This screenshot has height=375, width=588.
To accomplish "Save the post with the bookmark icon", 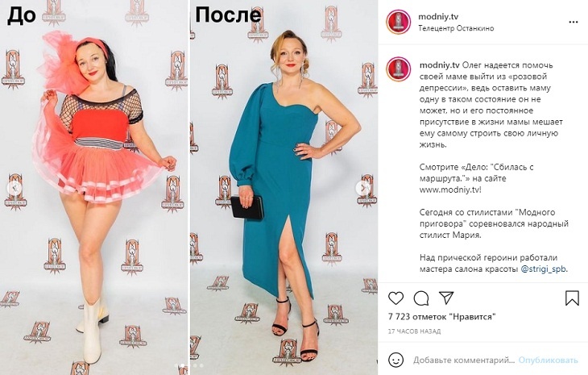I will [x=572, y=298].
